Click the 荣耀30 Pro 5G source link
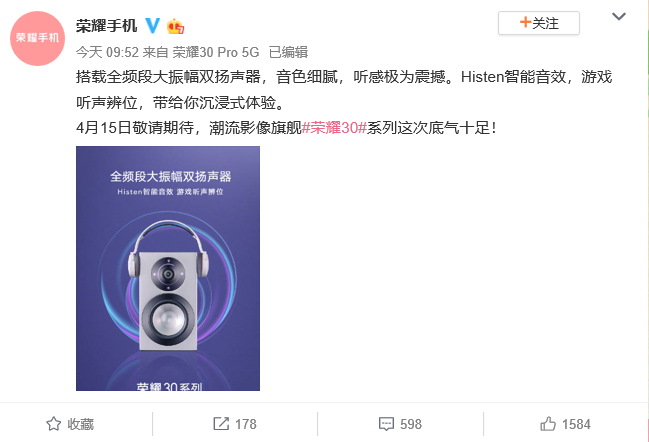The image size is (649, 442). [x=216, y=52]
